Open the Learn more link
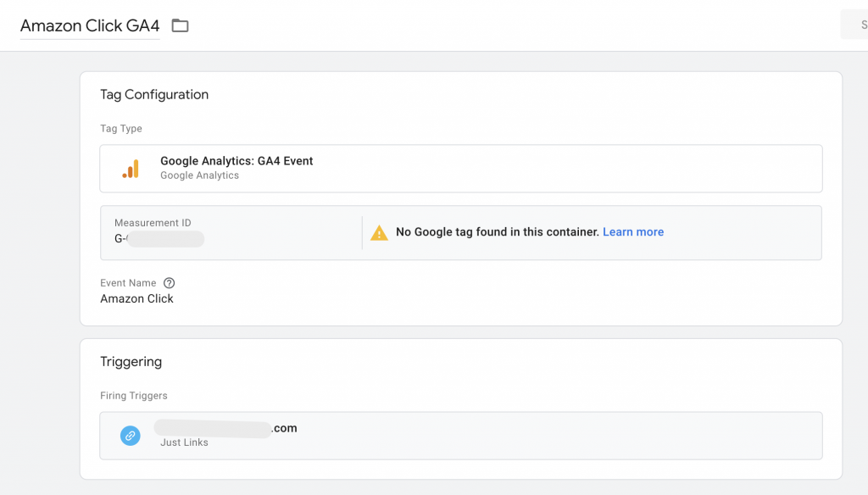The image size is (868, 495). 632,232
